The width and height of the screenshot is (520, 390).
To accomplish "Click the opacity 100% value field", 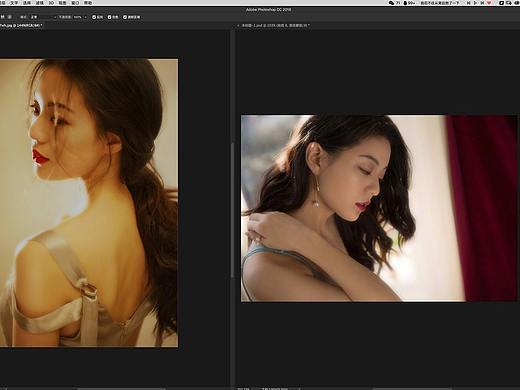I will pos(78,17).
